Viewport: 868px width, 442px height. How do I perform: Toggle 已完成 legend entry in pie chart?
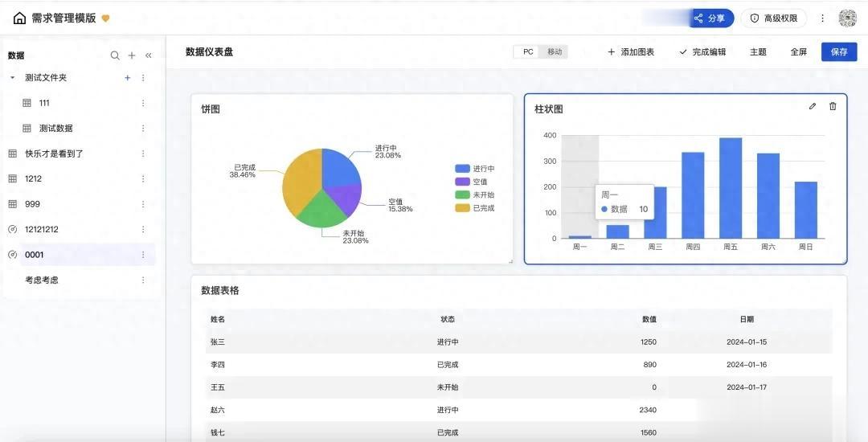474,208
